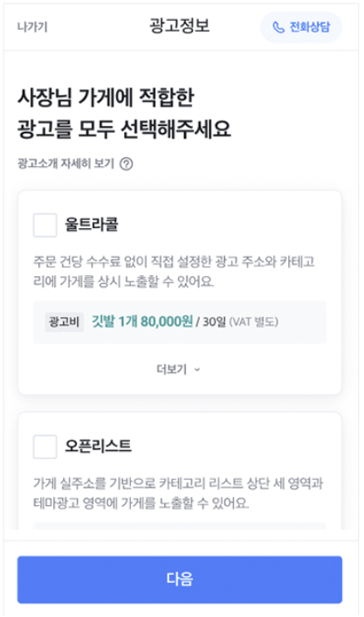Click the 깃발 1개 80,000원 price text

click(x=142, y=322)
